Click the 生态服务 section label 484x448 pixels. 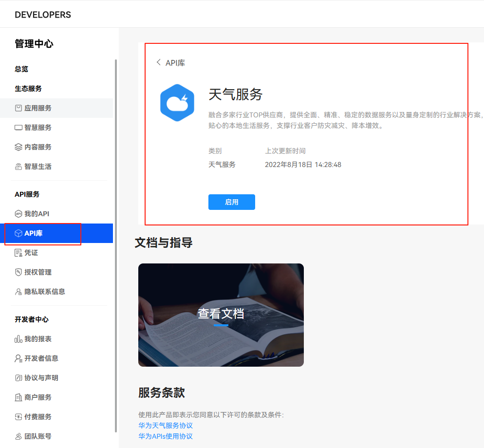pos(28,89)
